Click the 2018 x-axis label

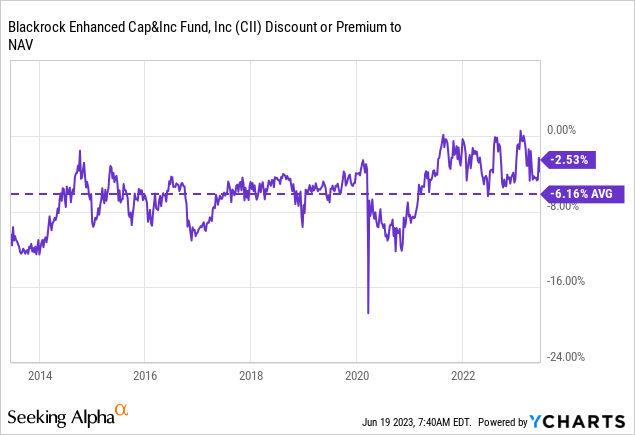tap(251, 375)
